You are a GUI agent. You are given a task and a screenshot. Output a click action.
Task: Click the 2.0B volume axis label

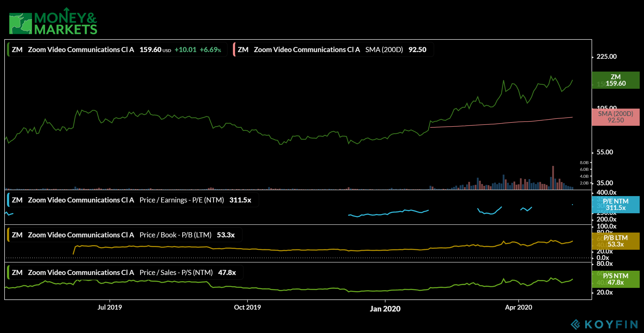point(584,183)
